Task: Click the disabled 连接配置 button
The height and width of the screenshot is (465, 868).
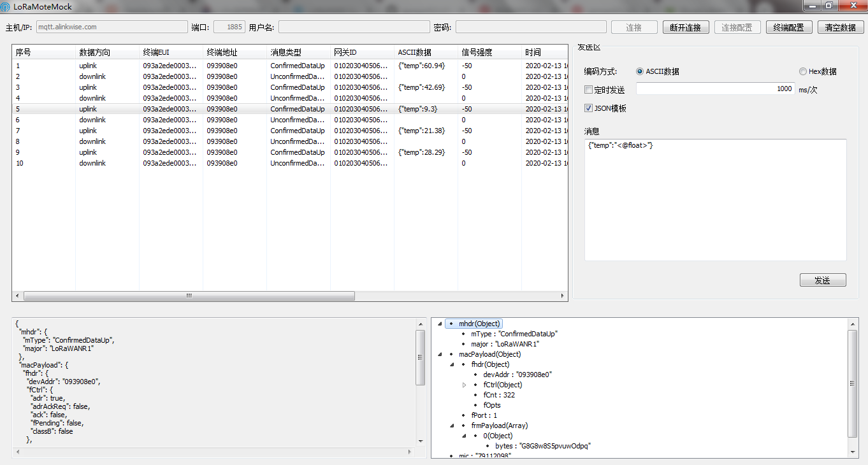Action: (737, 27)
